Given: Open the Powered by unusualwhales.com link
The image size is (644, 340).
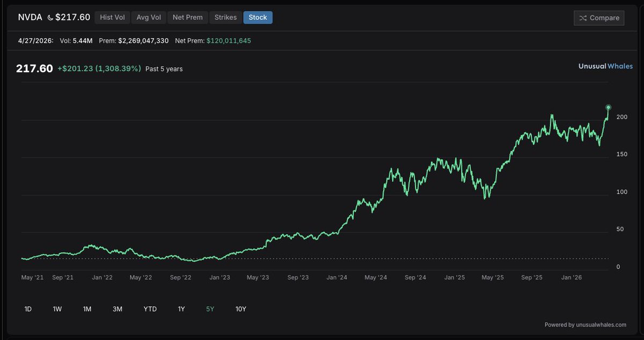Looking at the screenshot, I should [x=586, y=324].
